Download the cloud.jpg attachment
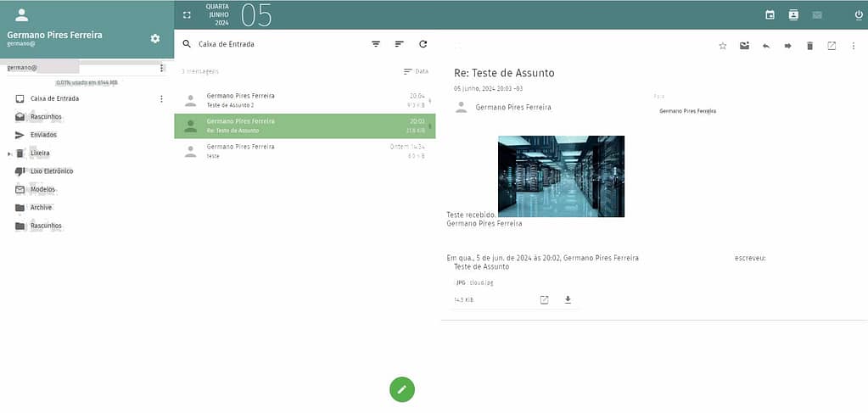 tap(568, 299)
